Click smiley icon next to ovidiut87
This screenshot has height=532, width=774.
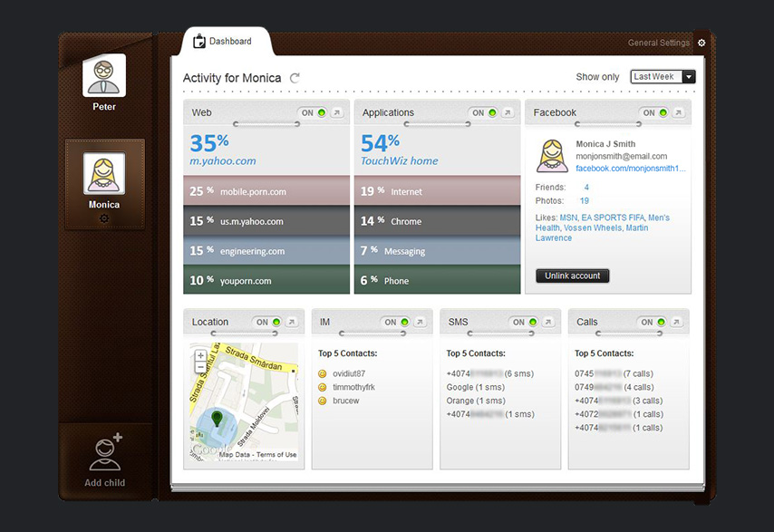[x=323, y=374]
